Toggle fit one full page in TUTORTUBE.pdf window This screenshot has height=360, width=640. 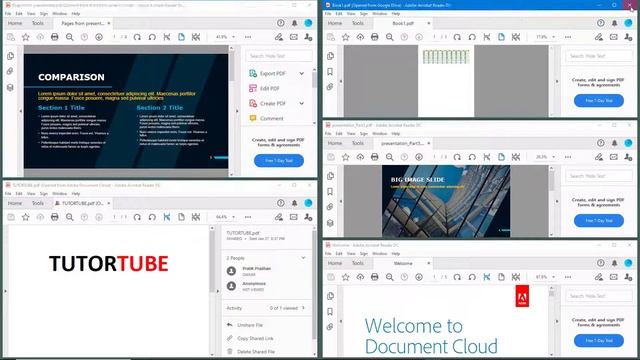181,217
